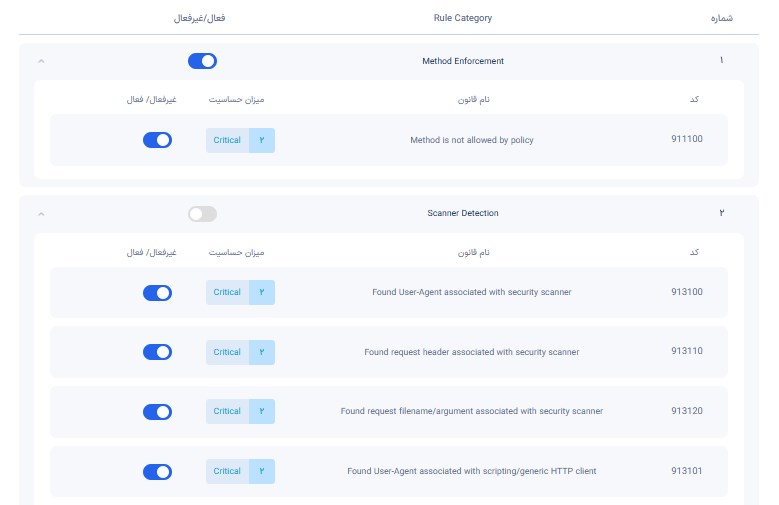Screen dimensions: 779x505
Task: Enable the Scanner Detection category toggle
Action: (202, 214)
